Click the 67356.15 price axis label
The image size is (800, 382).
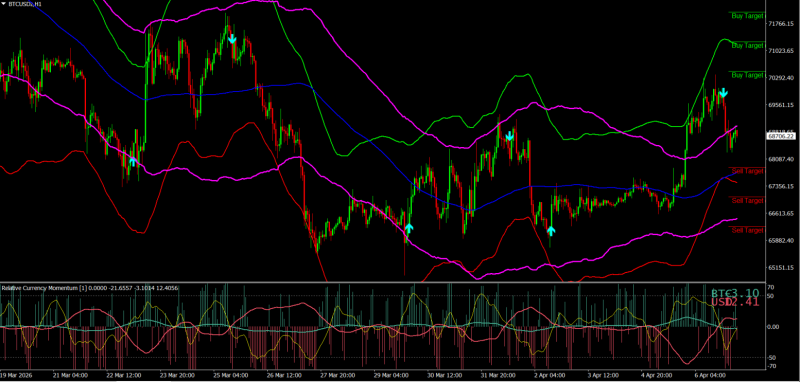[x=782, y=186]
